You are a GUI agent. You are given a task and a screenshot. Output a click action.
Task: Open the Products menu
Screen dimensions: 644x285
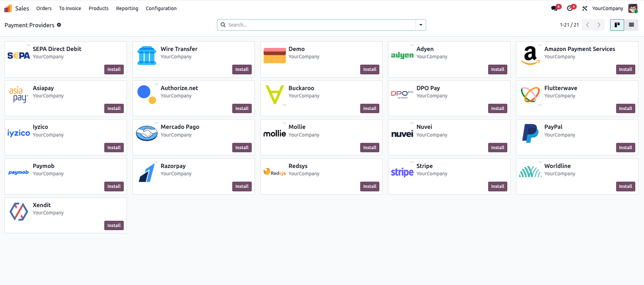point(99,8)
